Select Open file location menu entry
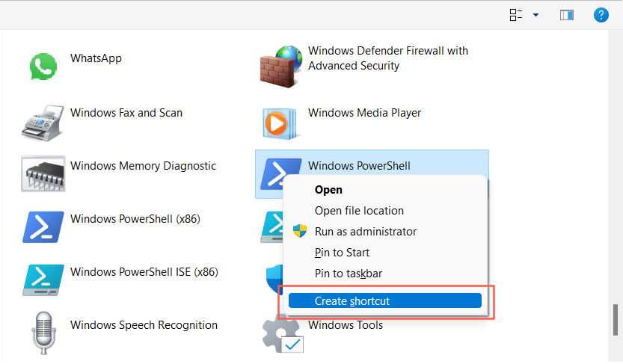This screenshot has height=364, width=623. (359, 211)
